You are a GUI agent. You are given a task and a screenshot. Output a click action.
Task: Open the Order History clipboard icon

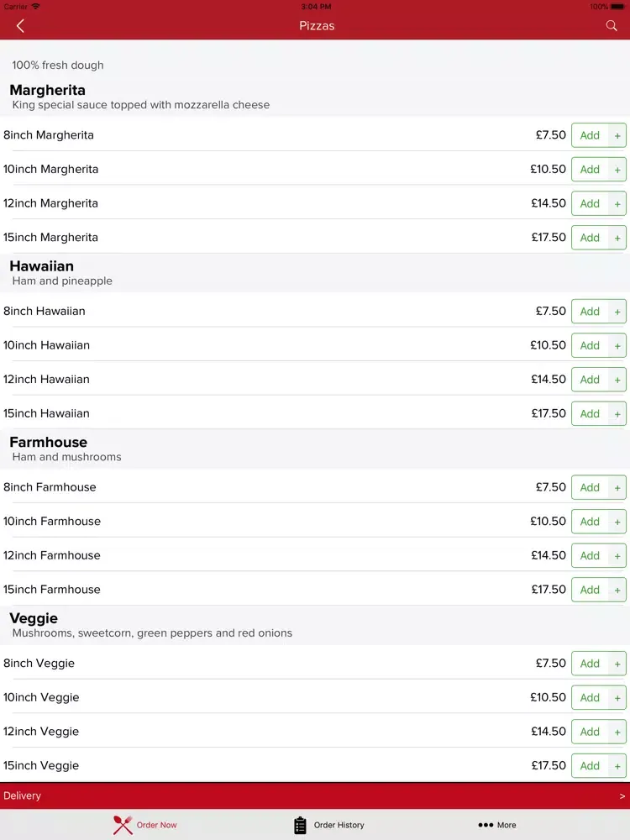point(300,825)
